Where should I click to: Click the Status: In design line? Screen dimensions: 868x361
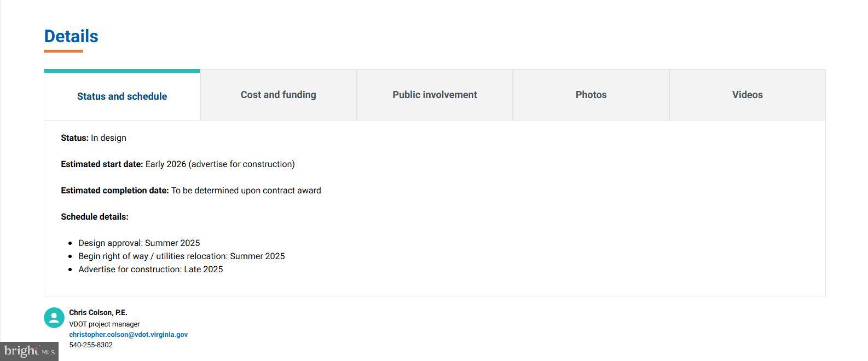[94, 138]
